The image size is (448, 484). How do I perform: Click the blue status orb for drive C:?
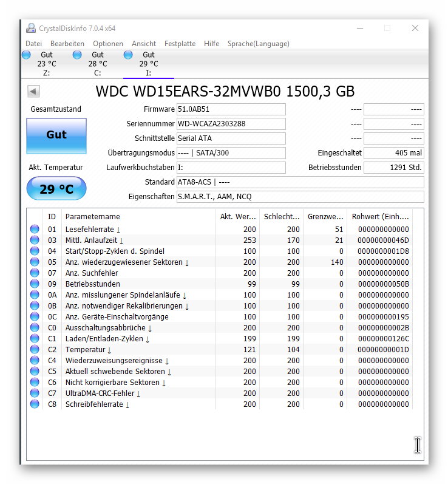[77, 55]
